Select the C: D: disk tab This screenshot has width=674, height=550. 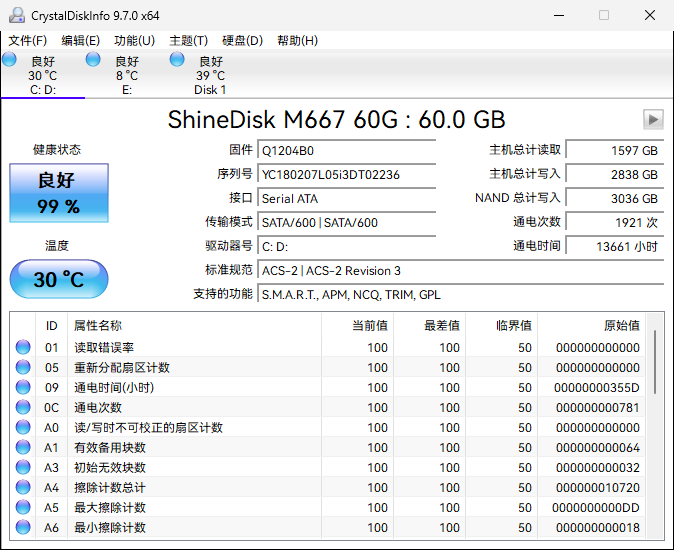pos(43,75)
